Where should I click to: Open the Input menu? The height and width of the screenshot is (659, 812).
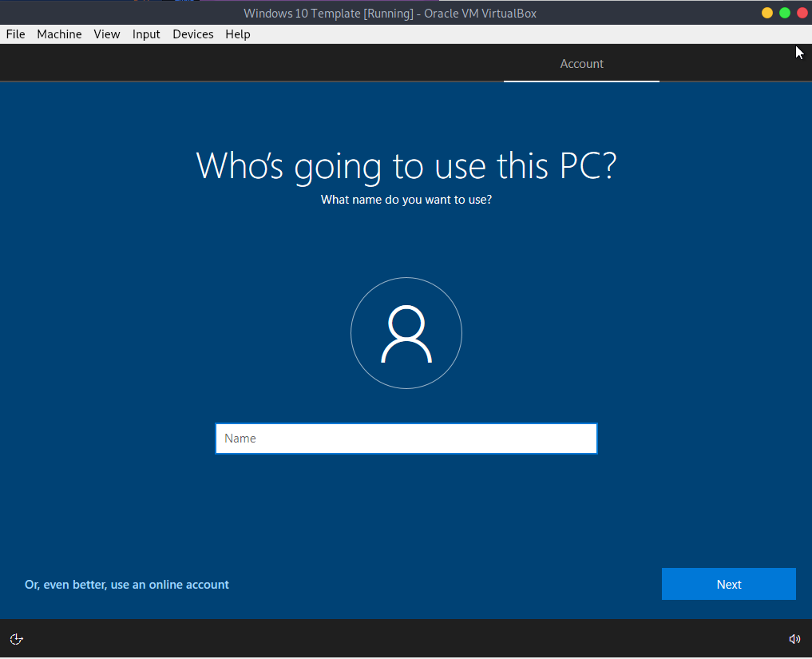[146, 34]
